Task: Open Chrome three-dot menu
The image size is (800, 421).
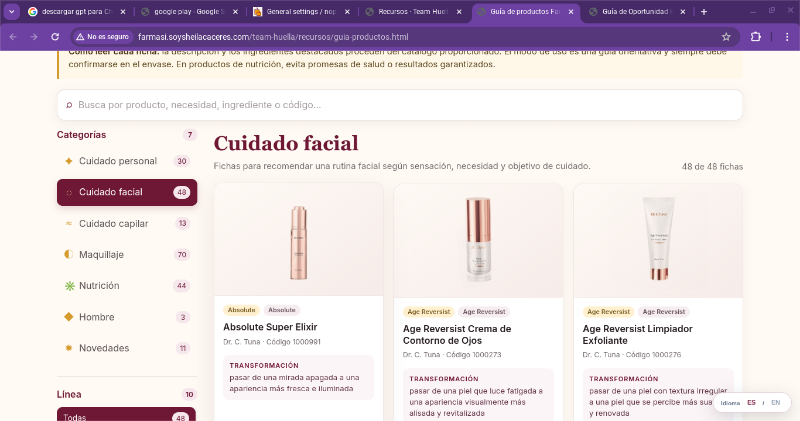Action: point(787,37)
